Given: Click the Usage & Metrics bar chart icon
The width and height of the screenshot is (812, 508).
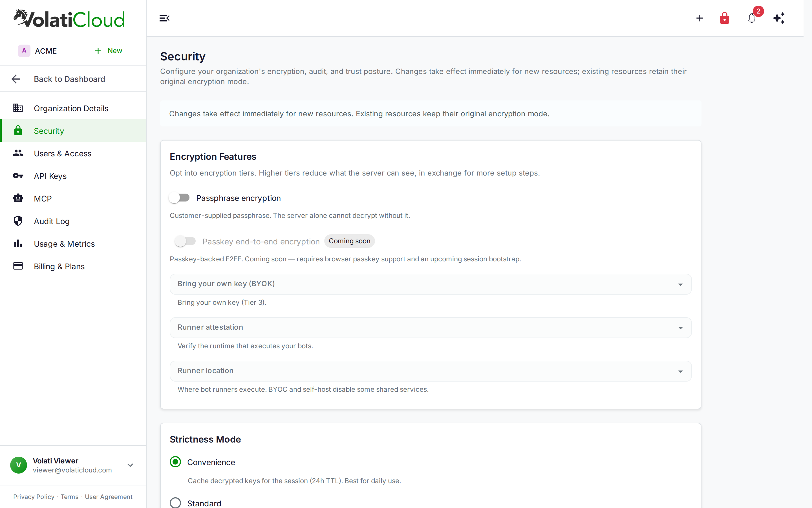Looking at the screenshot, I should click(18, 243).
